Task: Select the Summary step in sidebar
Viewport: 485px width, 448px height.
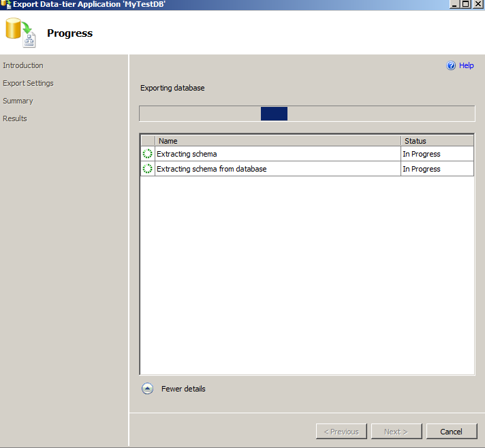Action: (x=18, y=101)
